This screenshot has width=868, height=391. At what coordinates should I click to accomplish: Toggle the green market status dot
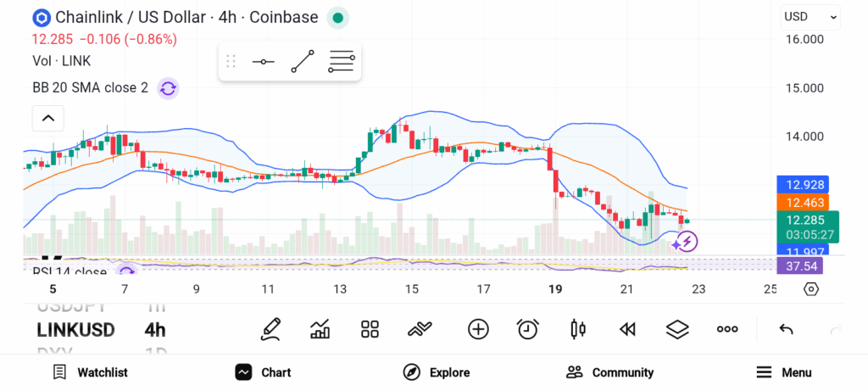[337, 18]
